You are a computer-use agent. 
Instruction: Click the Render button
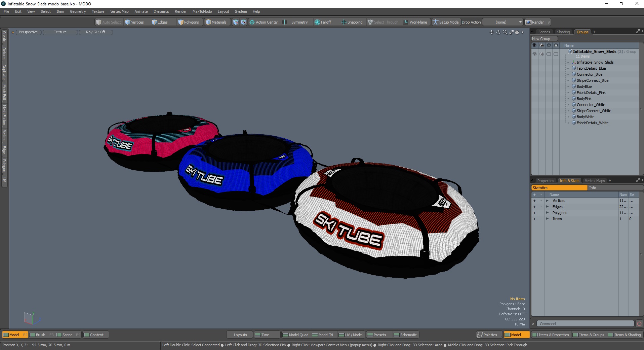pyautogui.click(x=537, y=22)
